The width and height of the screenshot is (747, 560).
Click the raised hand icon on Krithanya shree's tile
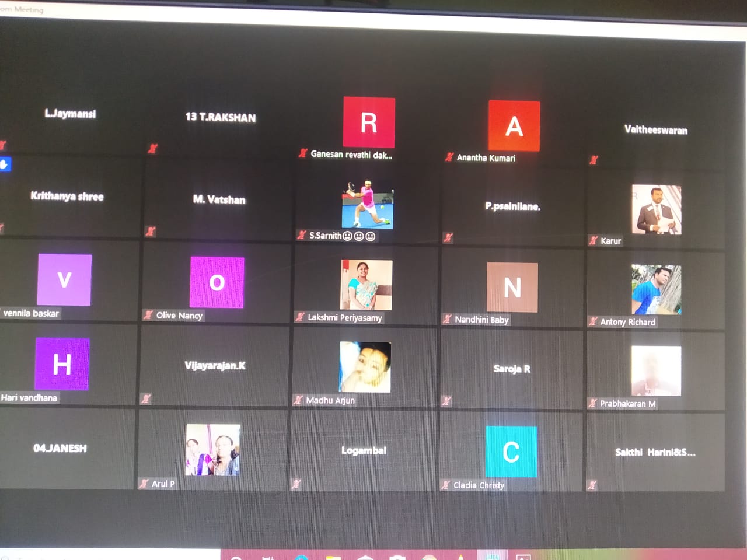point(4,164)
